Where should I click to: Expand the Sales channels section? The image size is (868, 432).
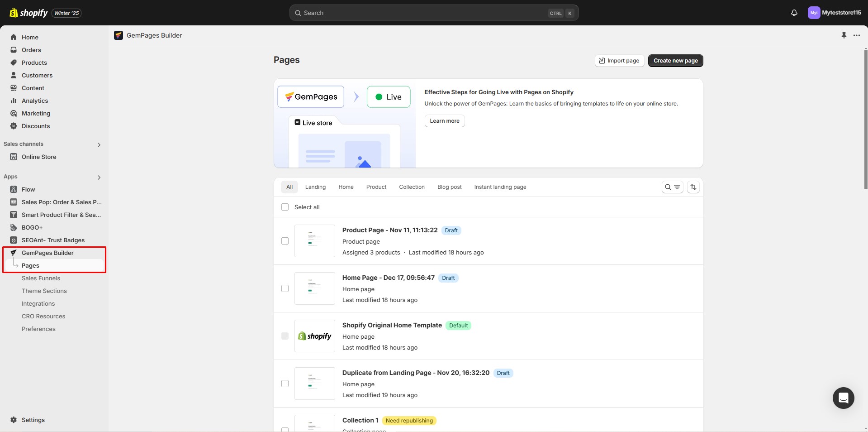click(x=99, y=144)
